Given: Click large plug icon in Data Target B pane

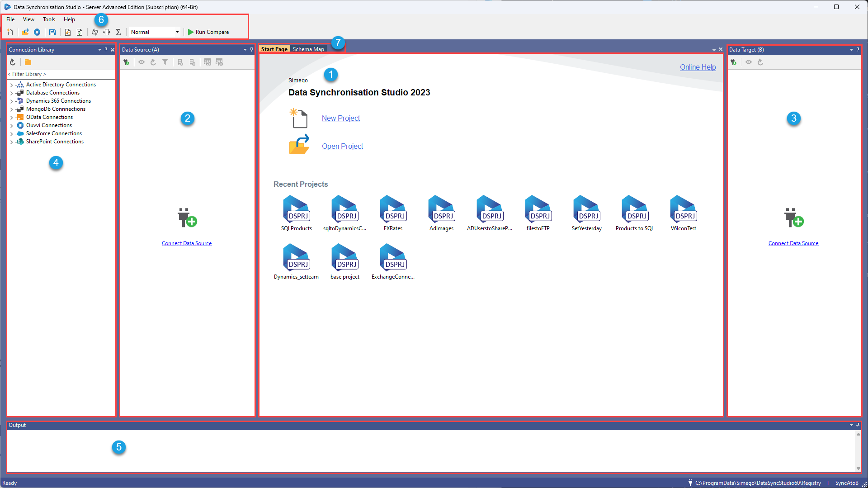Looking at the screenshot, I should tap(794, 218).
